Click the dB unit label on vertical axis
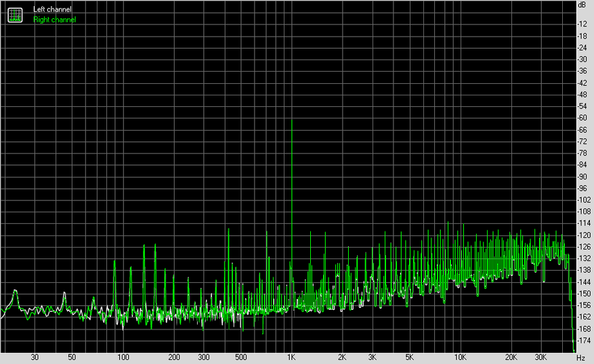The image size is (594, 364). pyautogui.click(x=582, y=5)
